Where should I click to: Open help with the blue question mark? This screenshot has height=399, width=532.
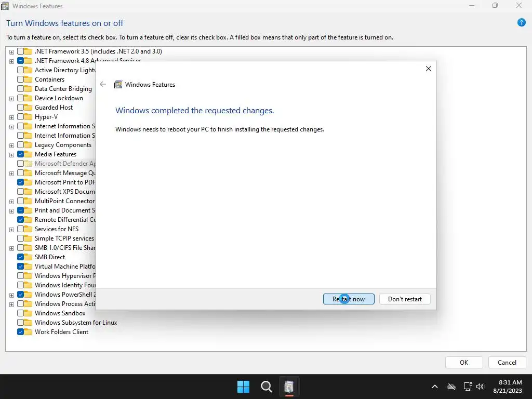521,23
